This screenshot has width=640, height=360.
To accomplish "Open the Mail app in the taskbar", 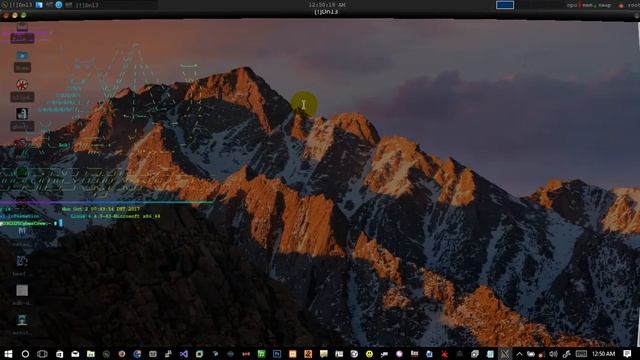I will coord(76,354).
